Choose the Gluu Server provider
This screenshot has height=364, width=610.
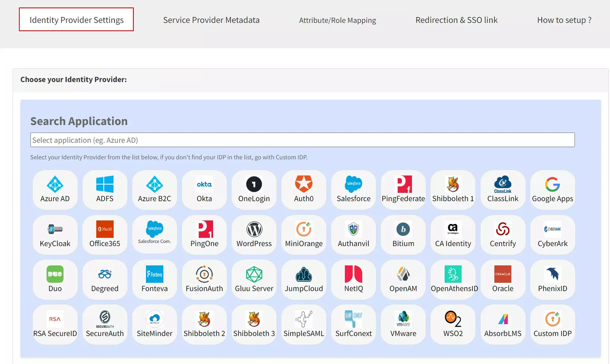click(254, 280)
